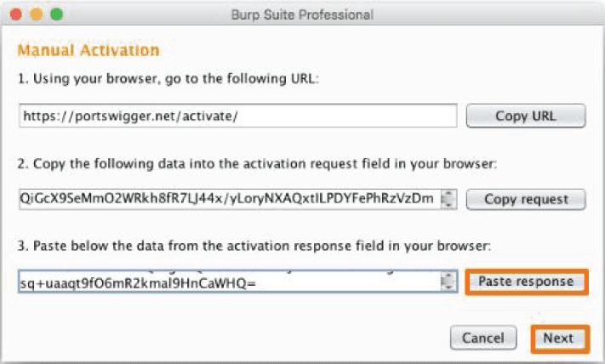Viewport: 605px width, 364px height.
Task: Cancel the manual activation dialog
Action: (482, 338)
